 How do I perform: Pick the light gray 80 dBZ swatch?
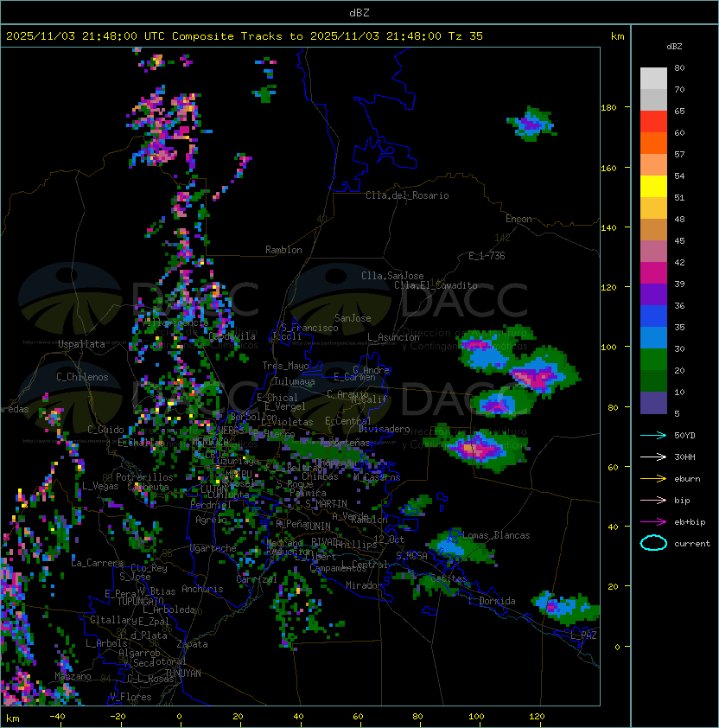click(x=653, y=79)
